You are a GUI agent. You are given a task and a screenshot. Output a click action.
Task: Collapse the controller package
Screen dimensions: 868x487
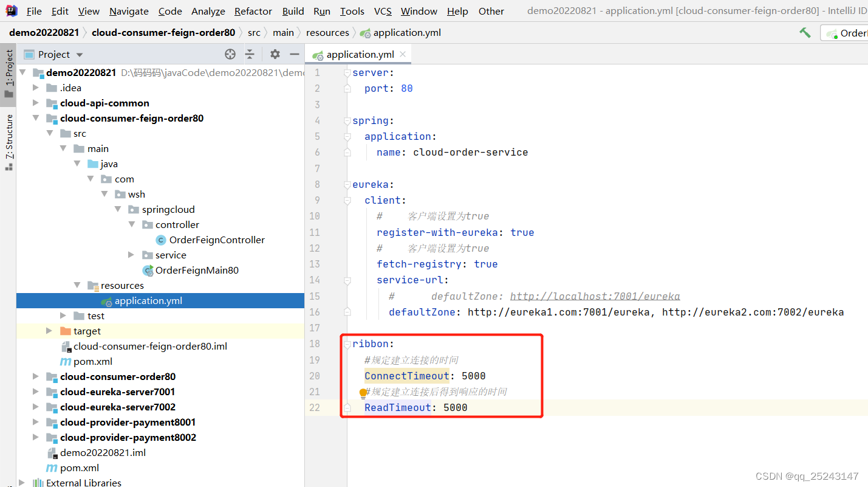click(x=131, y=225)
